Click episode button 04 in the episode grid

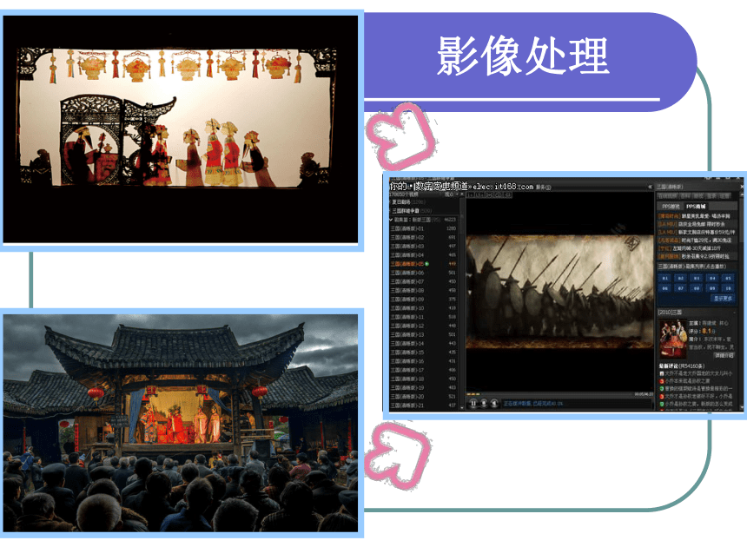point(712,278)
